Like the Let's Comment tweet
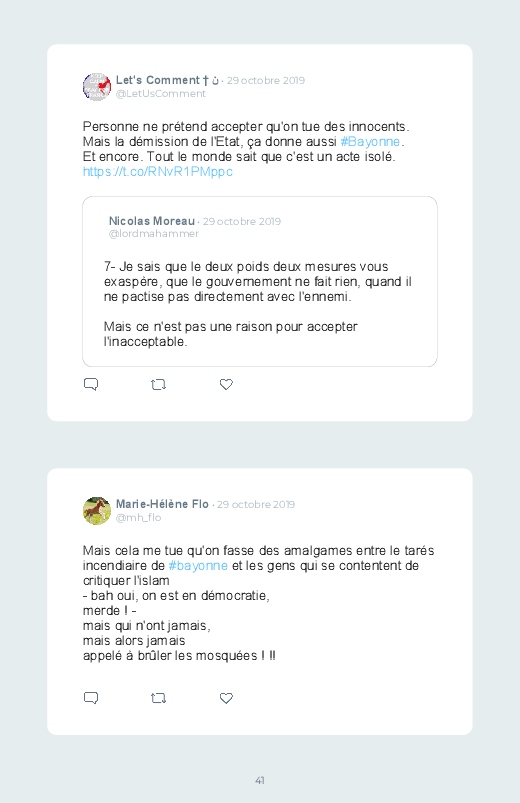 pyautogui.click(x=226, y=384)
